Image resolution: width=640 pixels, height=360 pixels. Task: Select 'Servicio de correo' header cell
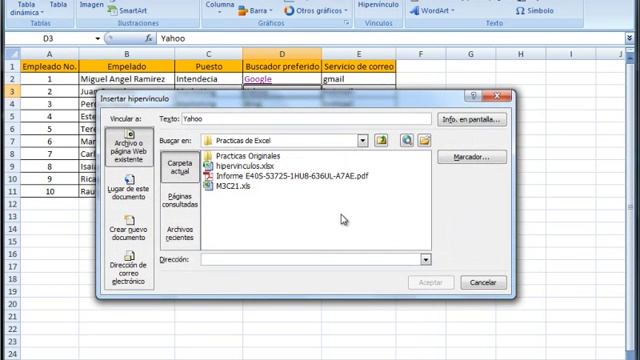(359, 66)
